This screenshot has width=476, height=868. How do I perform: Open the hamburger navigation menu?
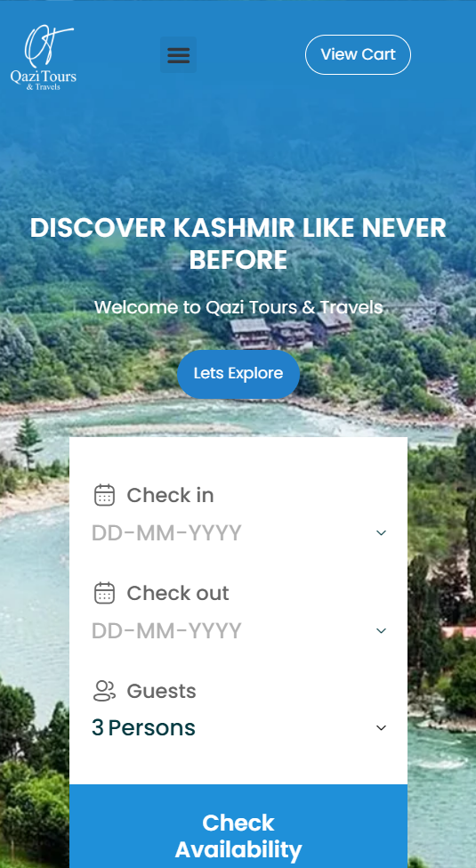point(178,55)
